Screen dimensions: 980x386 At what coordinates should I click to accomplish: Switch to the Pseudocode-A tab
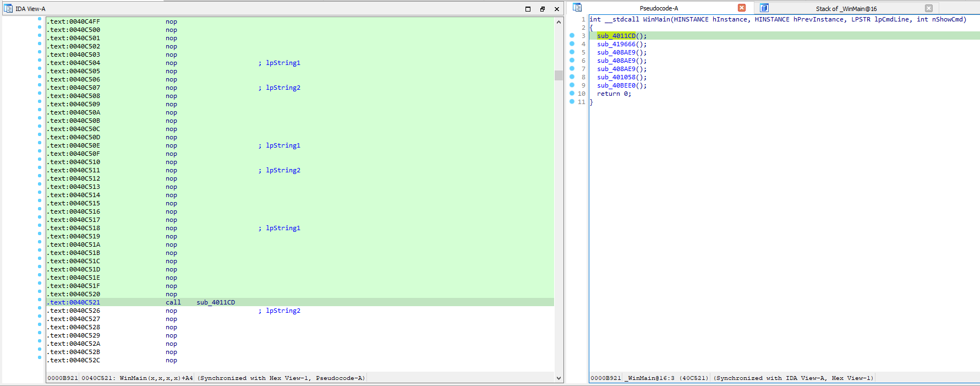click(659, 8)
